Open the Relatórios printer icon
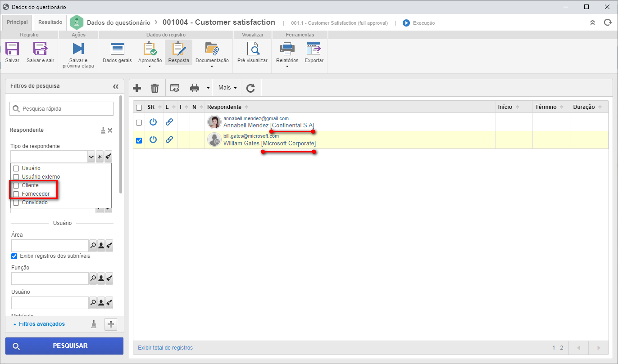618x364 pixels. point(287,49)
